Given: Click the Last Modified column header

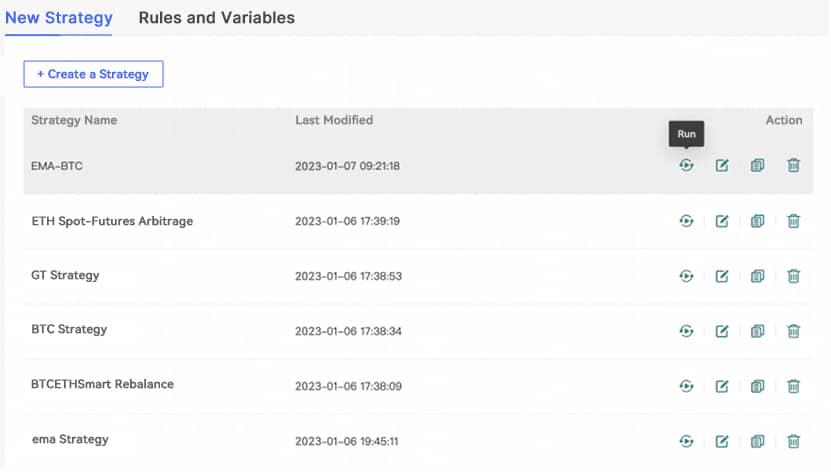Looking at the screenshot, I should click(334, 120).
